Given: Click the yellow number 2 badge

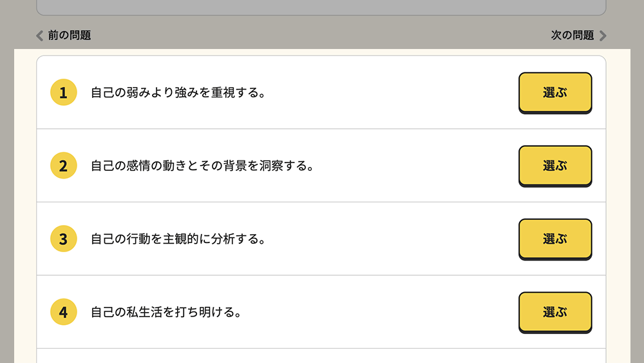Looking at the screenshot, I should point(63,166).
